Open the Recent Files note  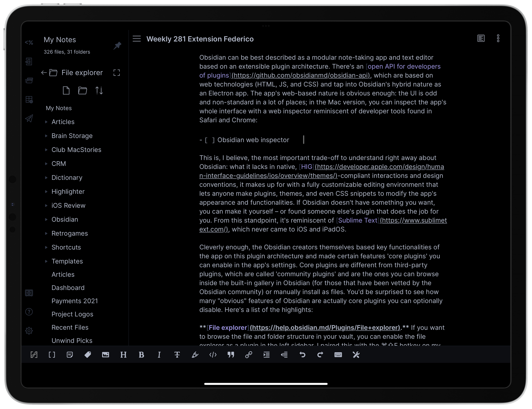pos(70,328)
